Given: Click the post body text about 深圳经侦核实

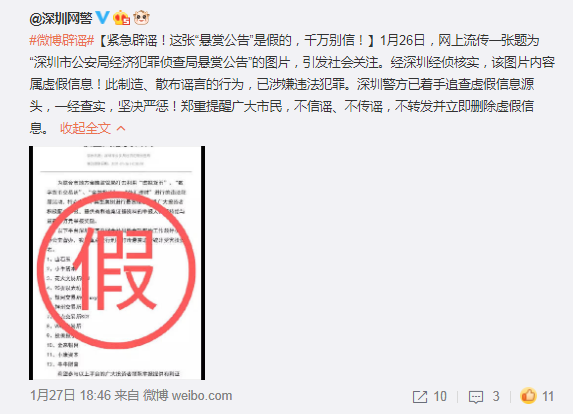Looking at the screenshot, I should (435, 62).
